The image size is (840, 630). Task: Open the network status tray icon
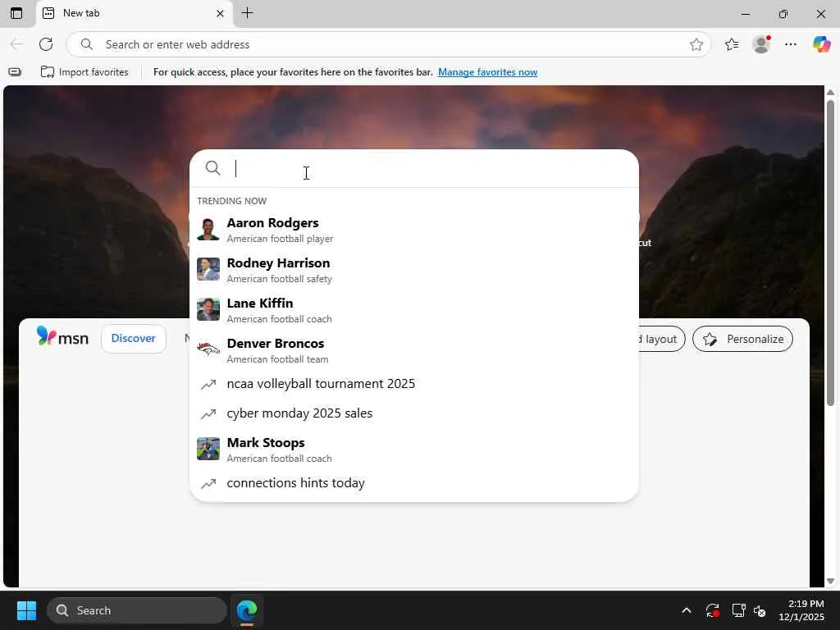pyautogui.click(x=739, y=610)
